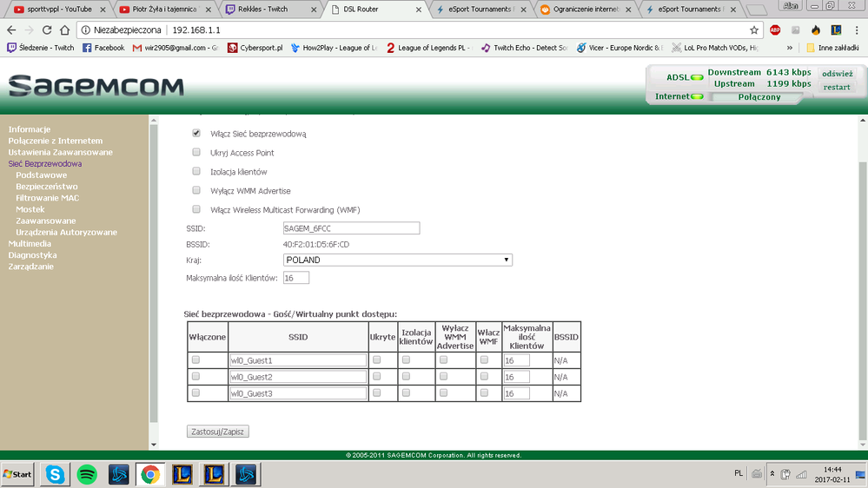This screenshot has width=868, height=488.
Task: Click the SSID field containing SAGEM_6FCC
Action: (351, 228)
